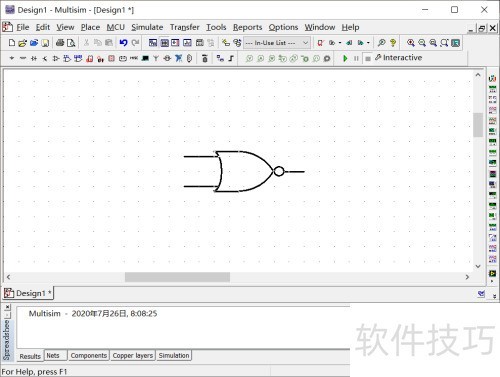This screenshot has width=500, height=377.
Task: Zoom out of the schematic
Action: point(422,43)
